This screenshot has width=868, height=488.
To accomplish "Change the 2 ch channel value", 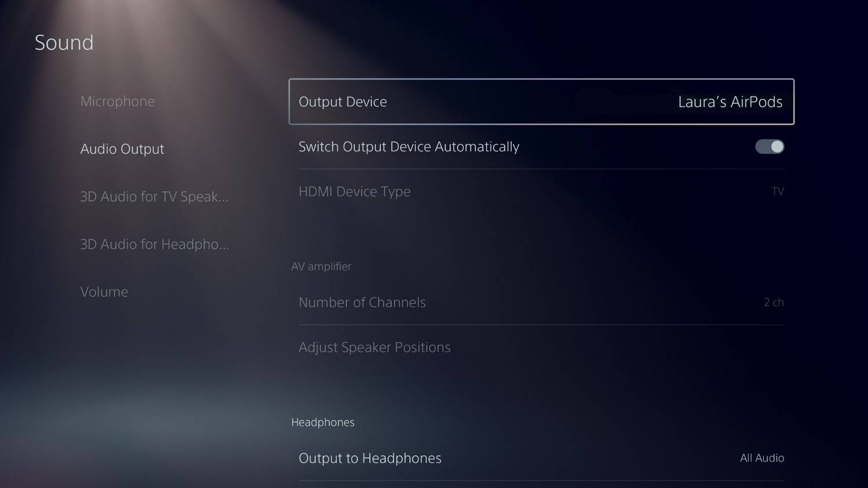I will point(774,302).
